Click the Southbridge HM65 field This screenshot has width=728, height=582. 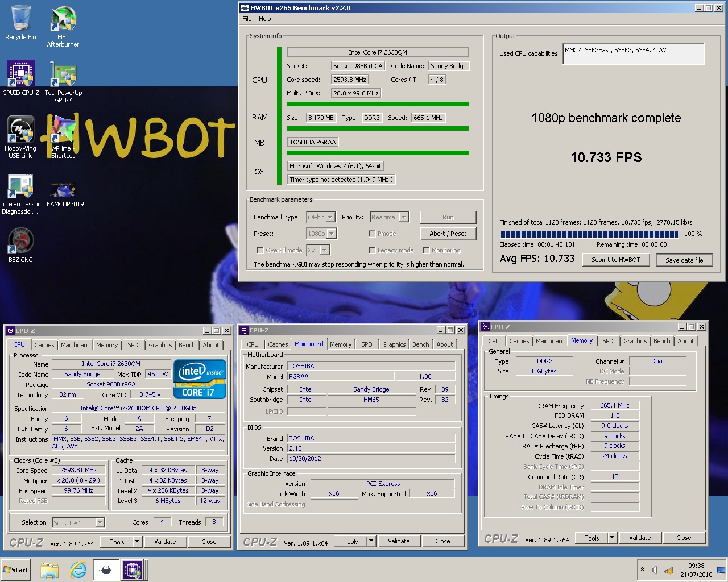[x=371, y=400]
